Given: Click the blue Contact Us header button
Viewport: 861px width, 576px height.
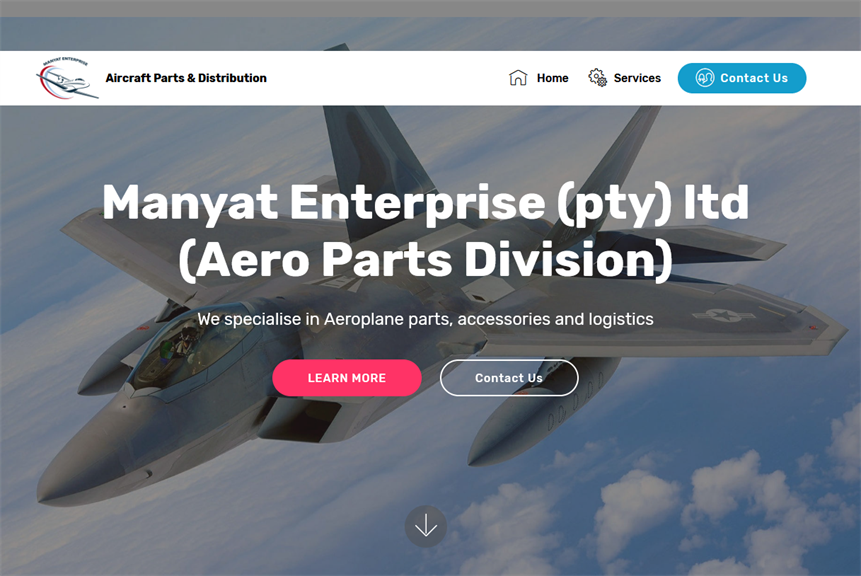Looking at the screenshot, I should point(742,78).
